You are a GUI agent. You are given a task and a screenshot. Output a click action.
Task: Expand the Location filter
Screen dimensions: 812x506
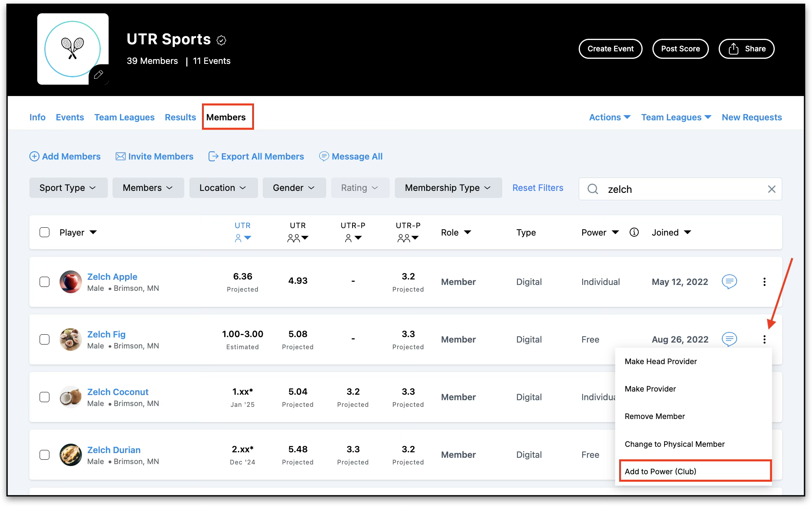pos(223,188)
